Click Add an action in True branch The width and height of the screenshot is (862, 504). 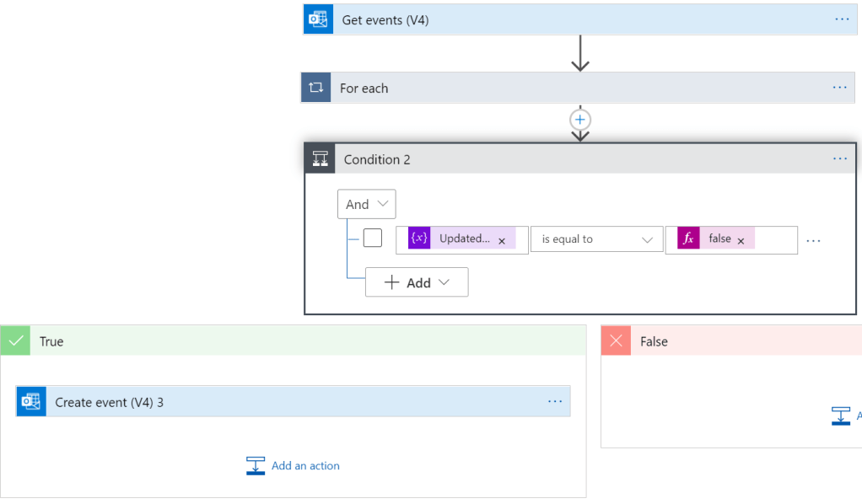point(293,465)
